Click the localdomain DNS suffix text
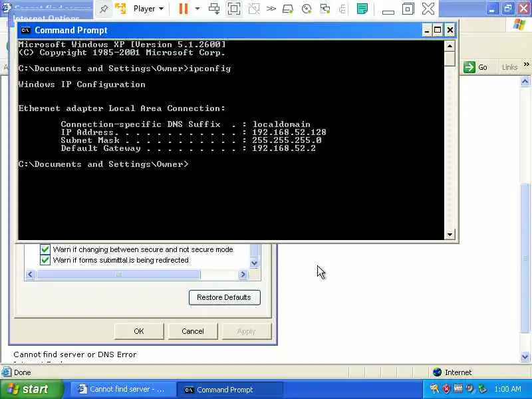The height and width of the screenshot is (399, 532). [281, 124]
